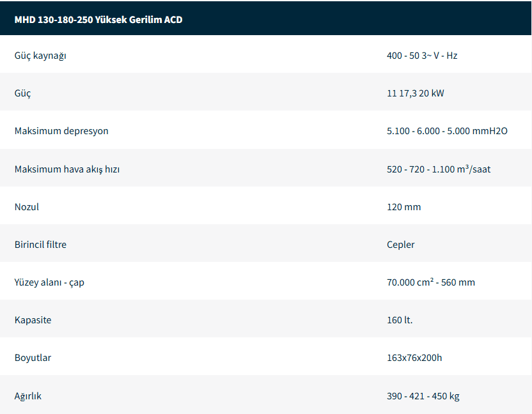Screen dimensions: 532x414
Task: Select the Nozul row label
Action: [x=27, y=207]
